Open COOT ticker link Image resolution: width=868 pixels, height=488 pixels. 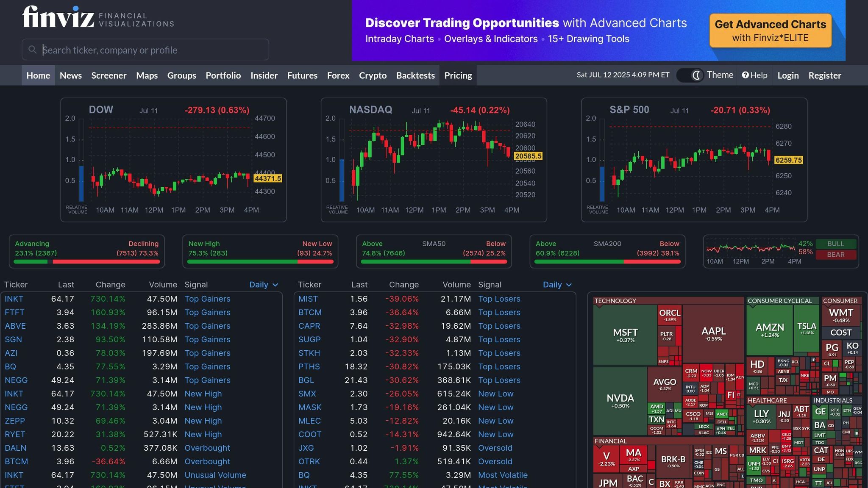coord(310,434)
